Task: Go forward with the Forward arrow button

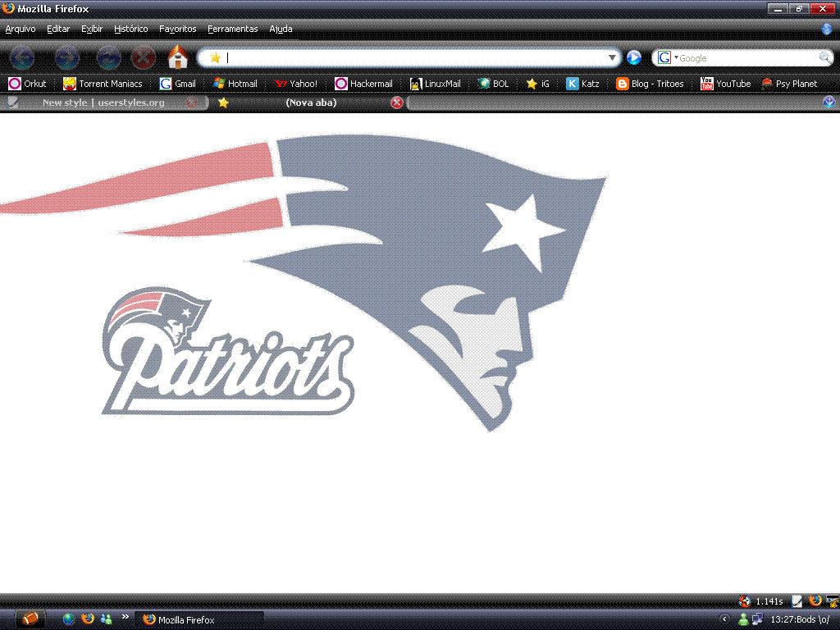Action: click(x=66, y=57)
